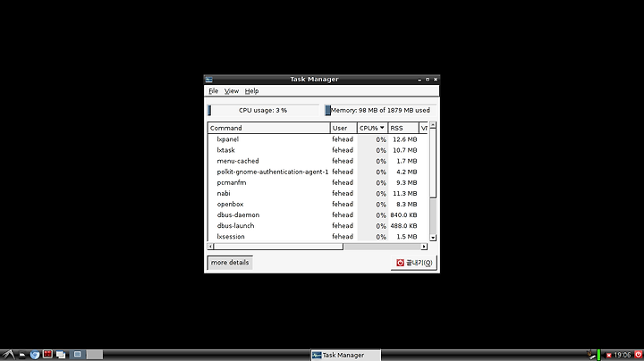Click the Memory usage progress bar
This screenshot has height=361, width=644.
380,110
